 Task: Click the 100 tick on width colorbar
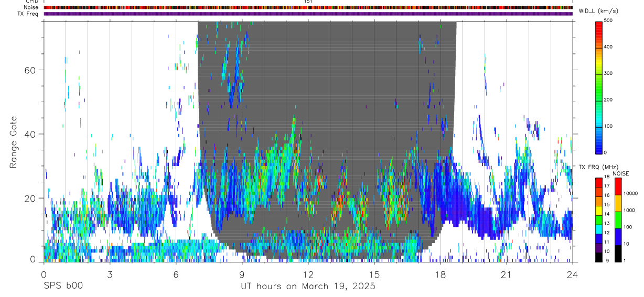click(608, 126)
